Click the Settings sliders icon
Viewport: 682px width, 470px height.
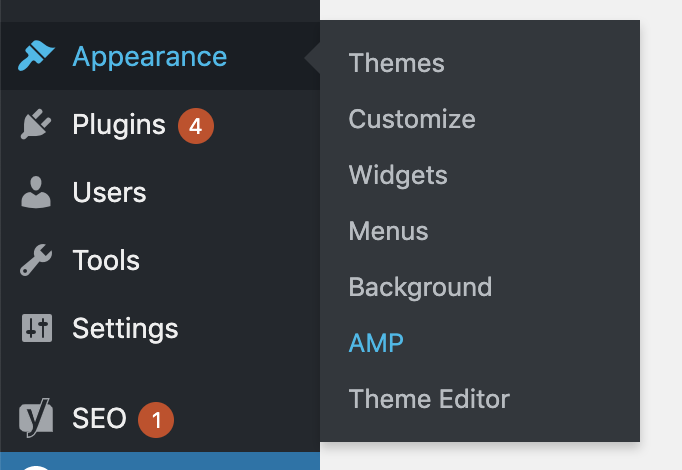[37, 328]
